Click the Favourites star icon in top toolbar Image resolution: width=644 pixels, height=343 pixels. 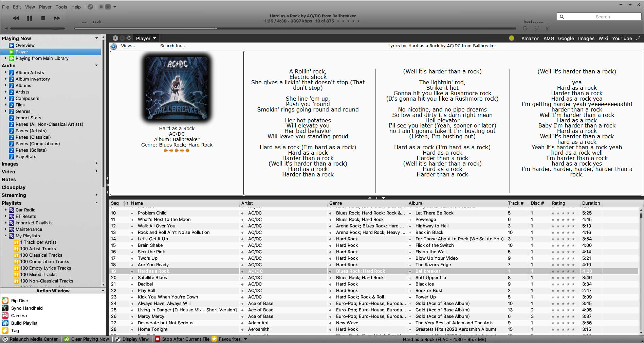pos(108,7)
